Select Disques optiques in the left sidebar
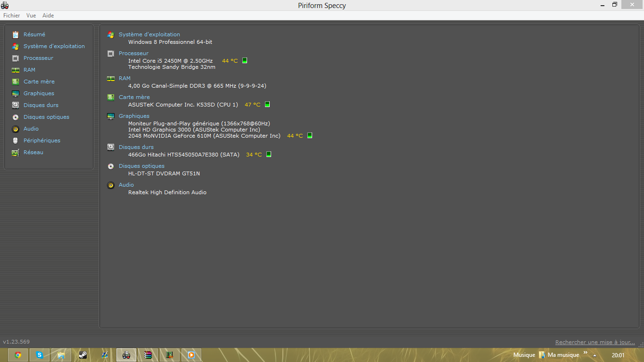Viewport: 644px width, 362px height. pyautogui.click(x=46, y=117)
